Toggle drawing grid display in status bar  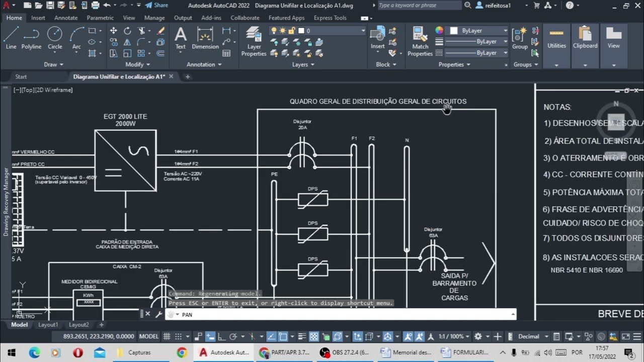[x=167, y=336]
